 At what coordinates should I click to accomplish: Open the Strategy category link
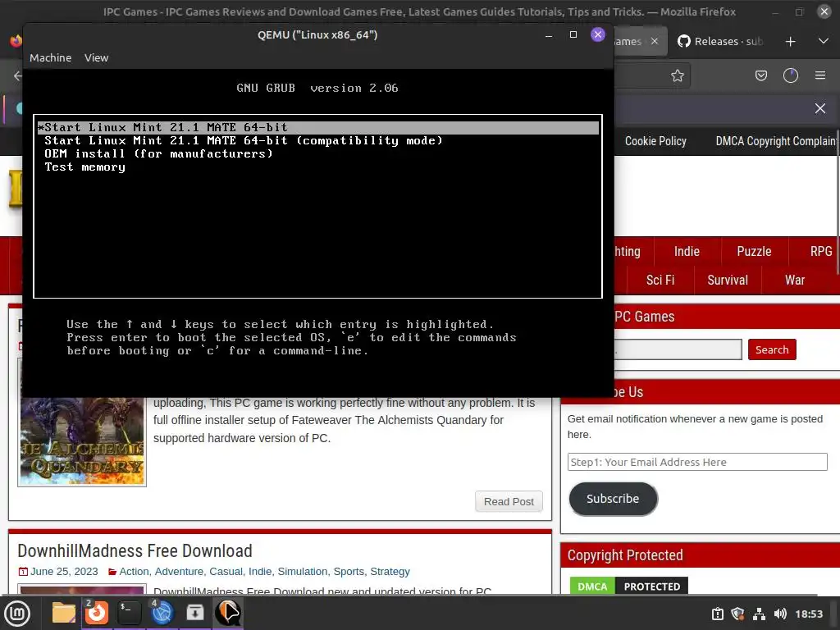(x=390, y=572)
